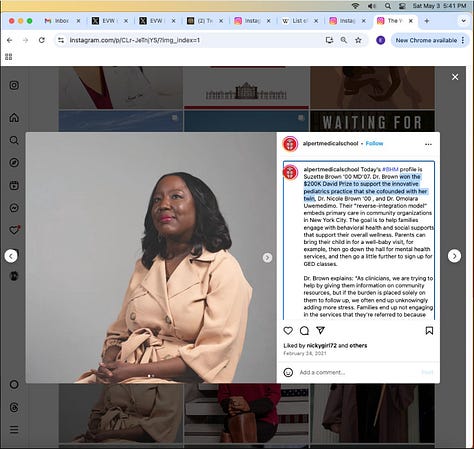Like the post with the heart icon

coord(288,330)
